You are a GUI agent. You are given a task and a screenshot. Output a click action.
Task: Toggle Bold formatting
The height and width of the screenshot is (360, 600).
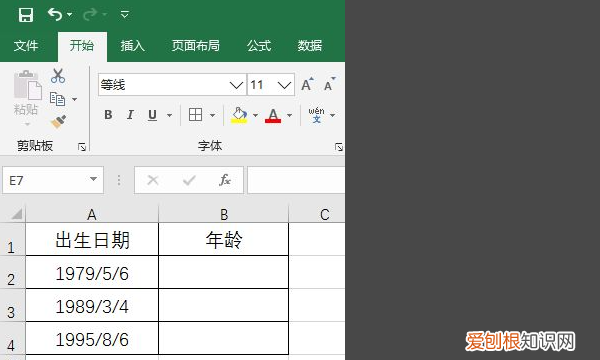(108, 115)
